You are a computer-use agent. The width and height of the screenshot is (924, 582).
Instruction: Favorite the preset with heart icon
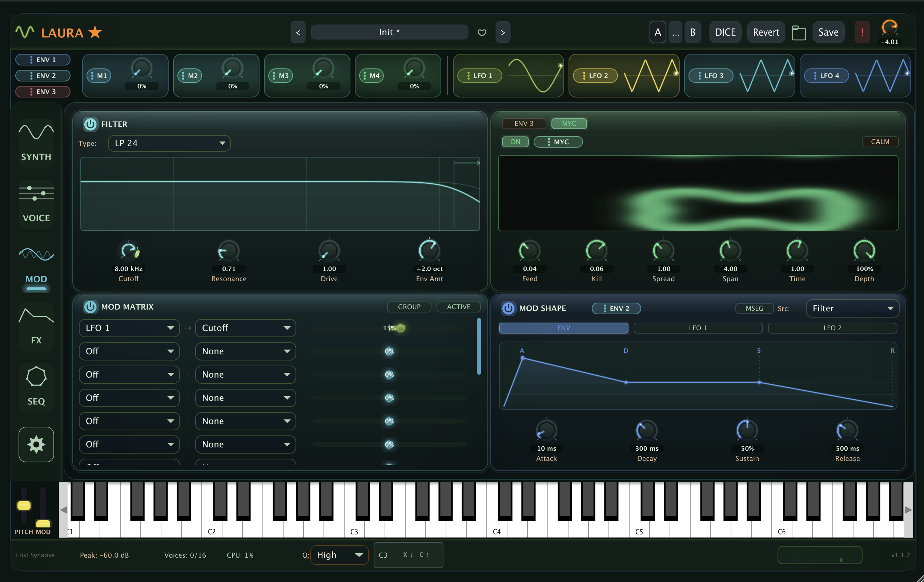coord(482,33)
